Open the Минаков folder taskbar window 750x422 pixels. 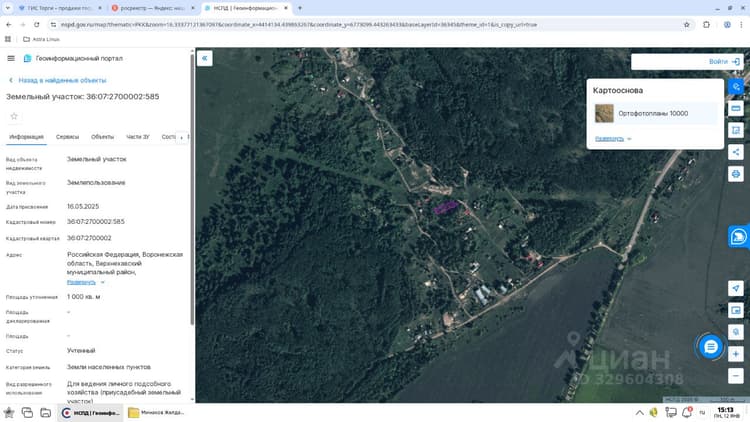pos(156,412)
